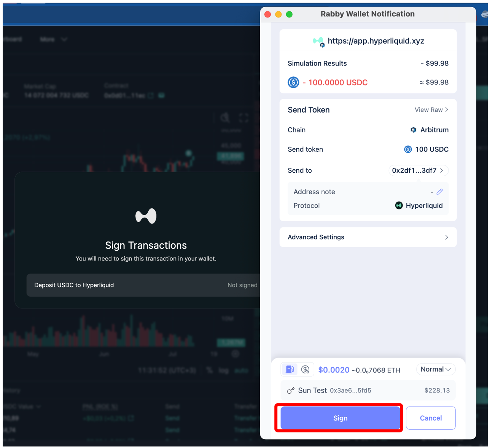Click the Sun Test account row
This screenshot has height=448, width=490.
[367, 391]
